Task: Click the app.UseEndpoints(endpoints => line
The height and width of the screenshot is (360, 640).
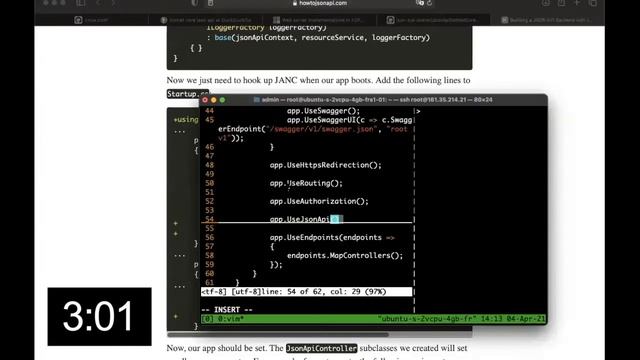Action: (x=332, y=237)
